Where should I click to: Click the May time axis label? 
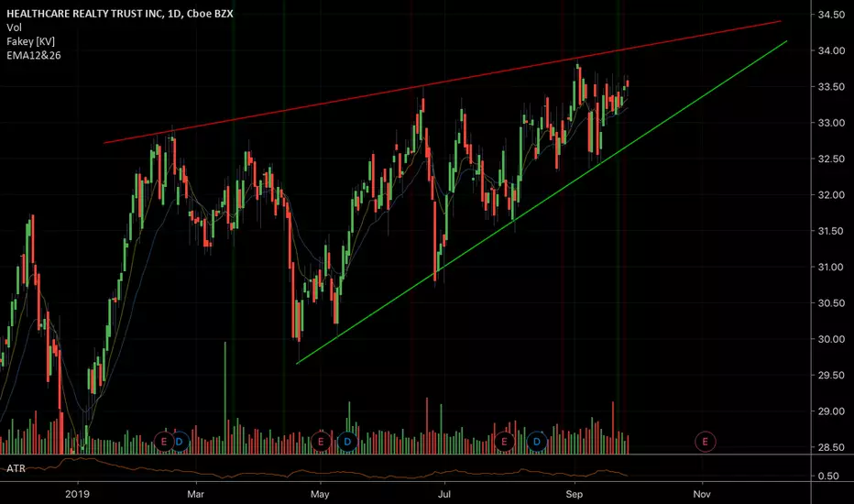pos(320,494)
